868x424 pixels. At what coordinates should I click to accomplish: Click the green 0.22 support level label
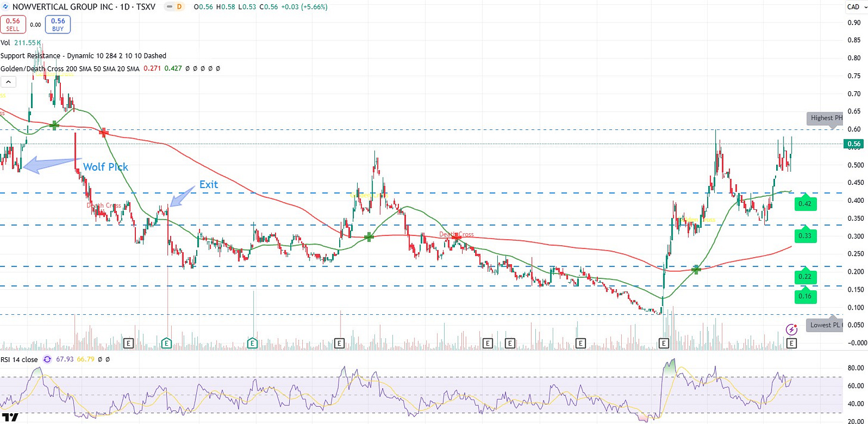[806, 276]
